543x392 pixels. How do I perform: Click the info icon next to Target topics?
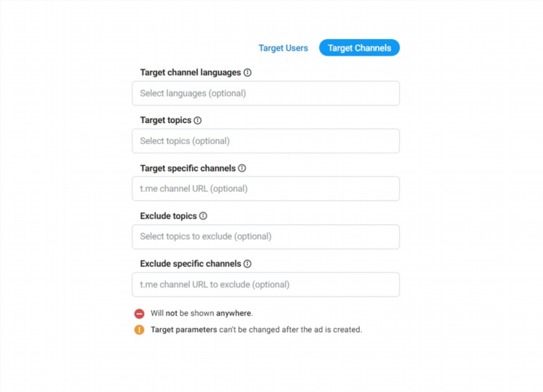click(x=198, y=120)
